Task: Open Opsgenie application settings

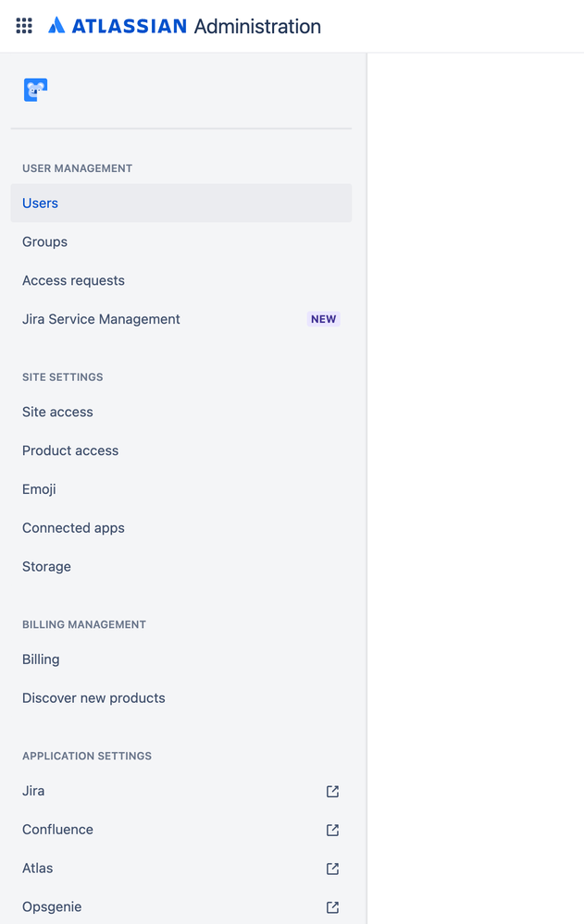Action: 181,907
